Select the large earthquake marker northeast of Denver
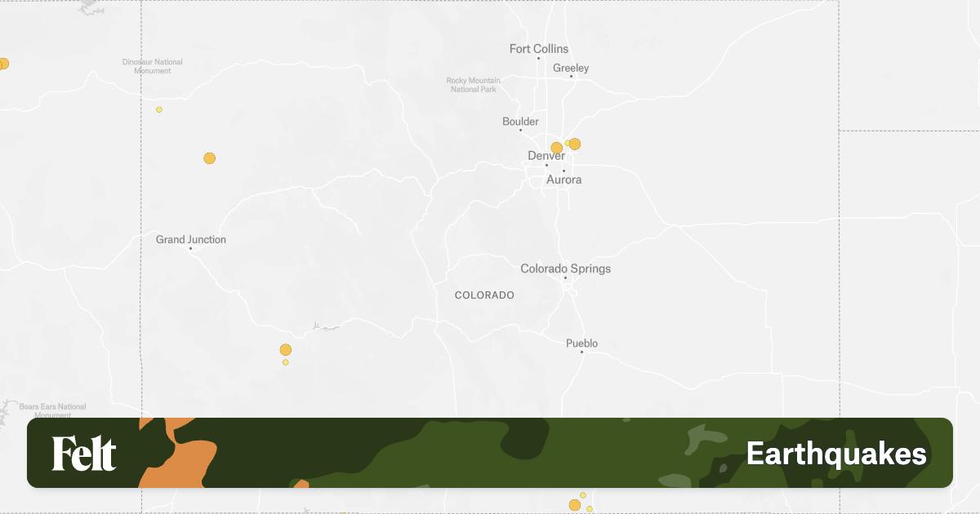 (x=575, y=144)
